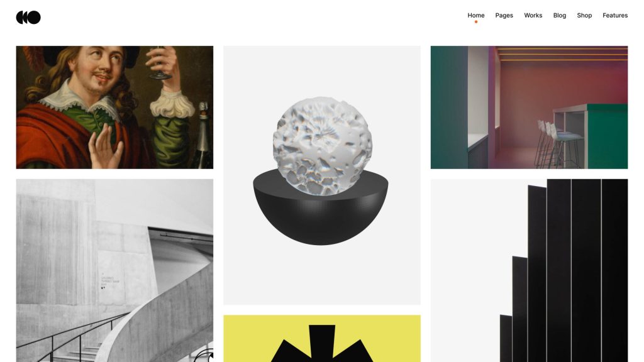Open the classical painting portfolio item
Image resolution: width=644 pixels, height=362 pixels.
[x=114, y=107]
